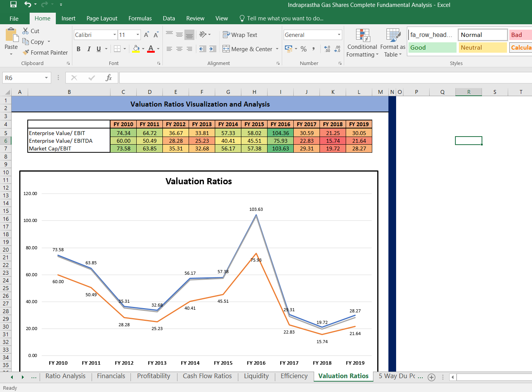Click Select All corner triangle
This screenshot has width=532, height=392.
point(7,92)
